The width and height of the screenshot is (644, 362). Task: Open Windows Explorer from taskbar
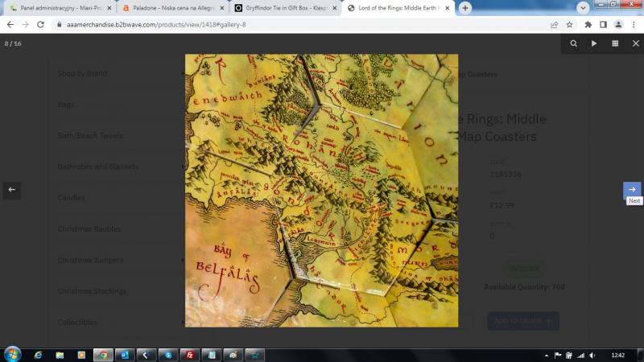pos(60,355)
